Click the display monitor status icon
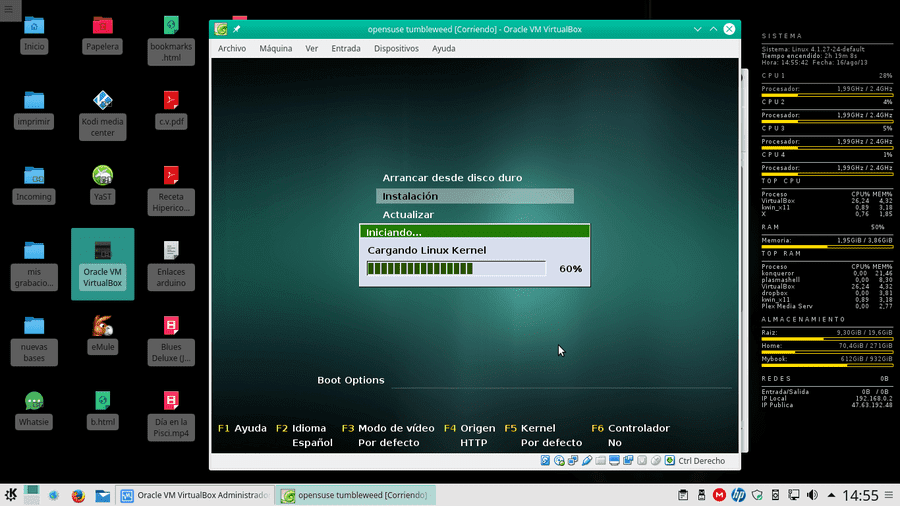The height and width of the screenshot is (506, 900). click(x=614, y=461)
